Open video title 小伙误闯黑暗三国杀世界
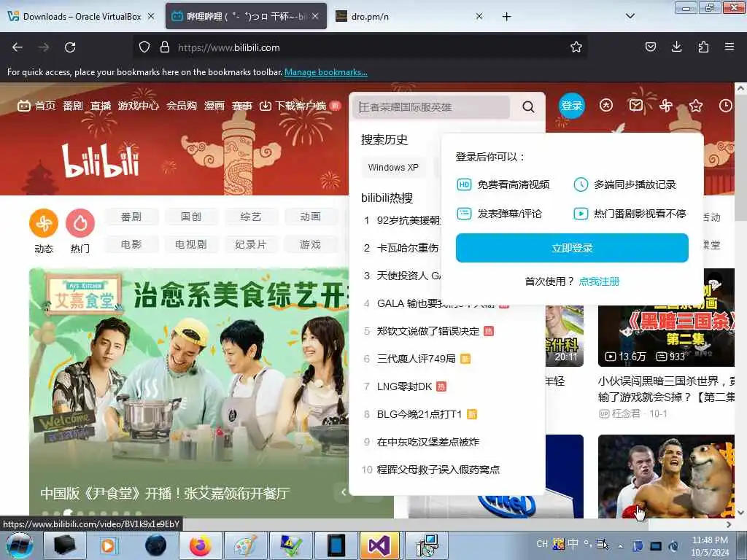This screenshot has width=747, height=560. coord(666,389)
